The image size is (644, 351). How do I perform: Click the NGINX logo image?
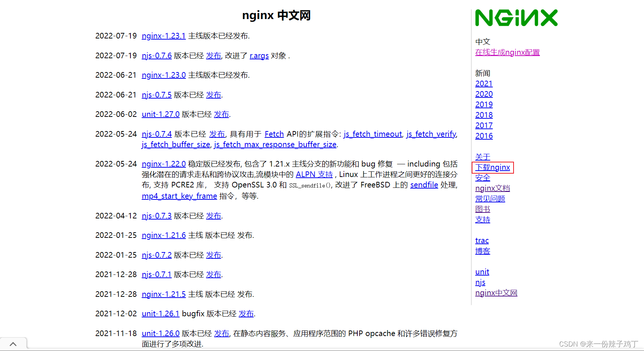click(516, 18)
